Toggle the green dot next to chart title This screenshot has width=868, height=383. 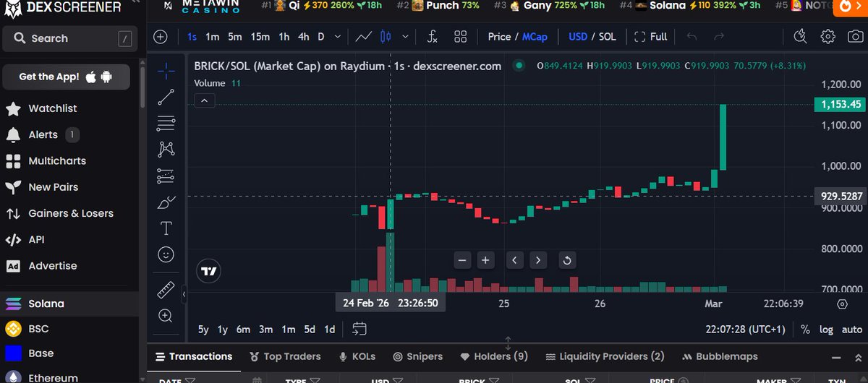pos(518,66)
